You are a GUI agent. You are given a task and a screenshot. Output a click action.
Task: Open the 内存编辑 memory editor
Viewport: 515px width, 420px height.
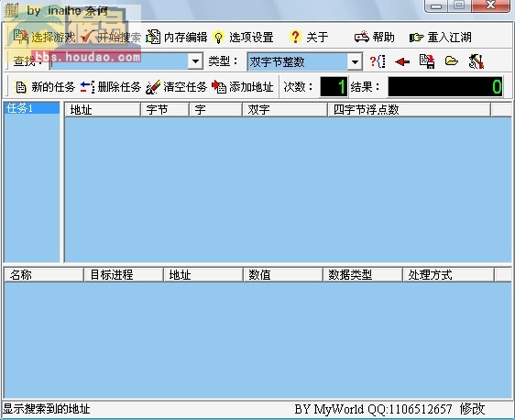pos(176,37)
